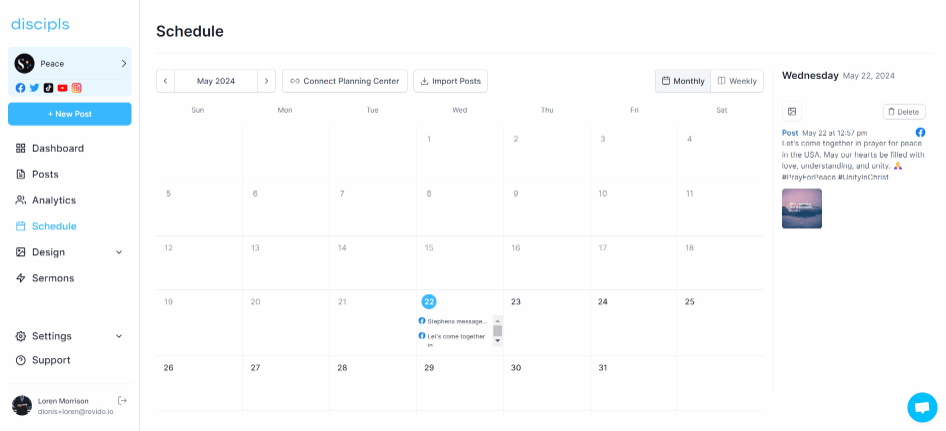Click Import Posts button
Screen dimensions: 946x431
coord(450,81)
